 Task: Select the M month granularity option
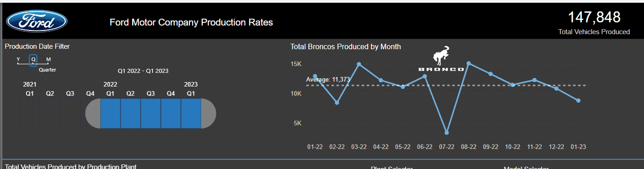[48, 60]
